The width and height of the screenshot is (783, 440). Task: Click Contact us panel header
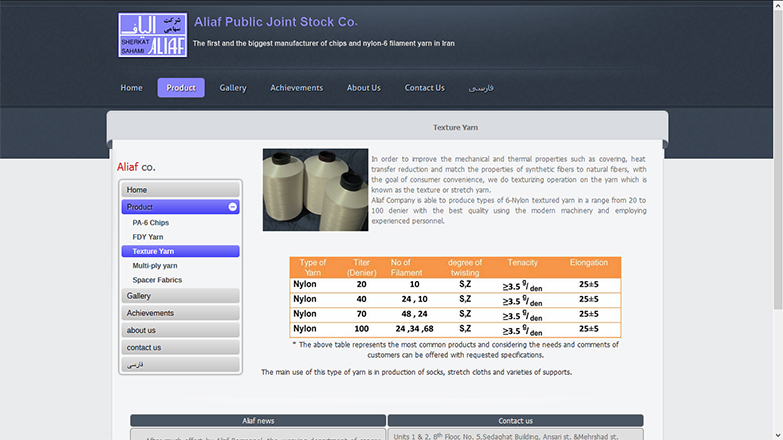[515, 421]
